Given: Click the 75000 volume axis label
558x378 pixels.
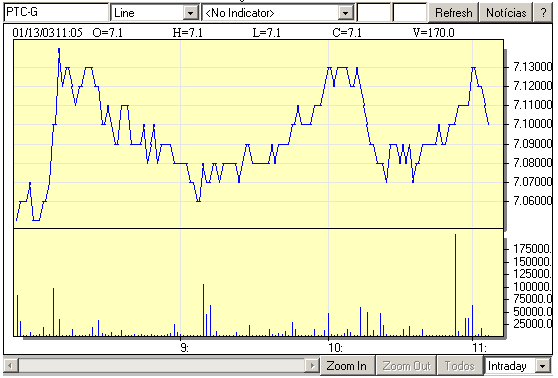Looking at the screenshot, I should coord(532,299).
